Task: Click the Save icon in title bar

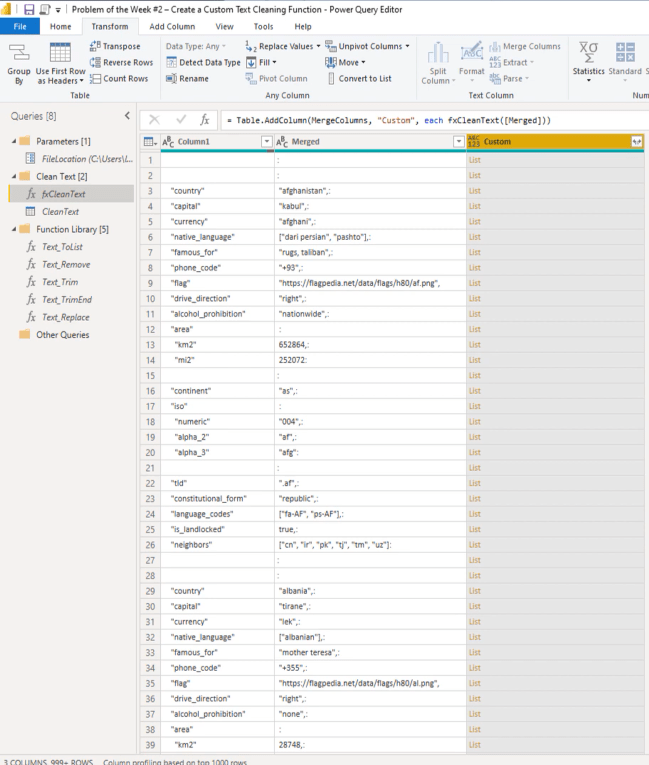Action: [29, 9]
